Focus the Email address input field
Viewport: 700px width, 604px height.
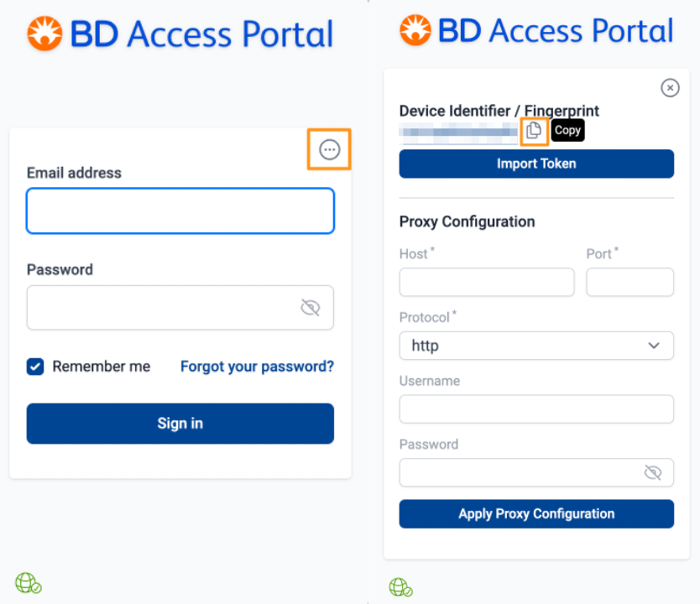point(180,211)
